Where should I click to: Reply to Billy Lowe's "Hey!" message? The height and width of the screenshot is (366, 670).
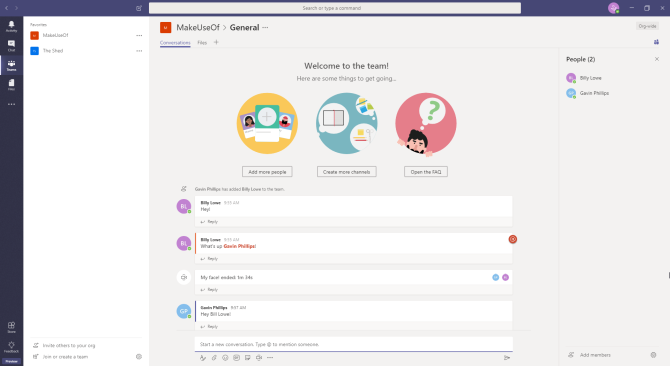209,222
